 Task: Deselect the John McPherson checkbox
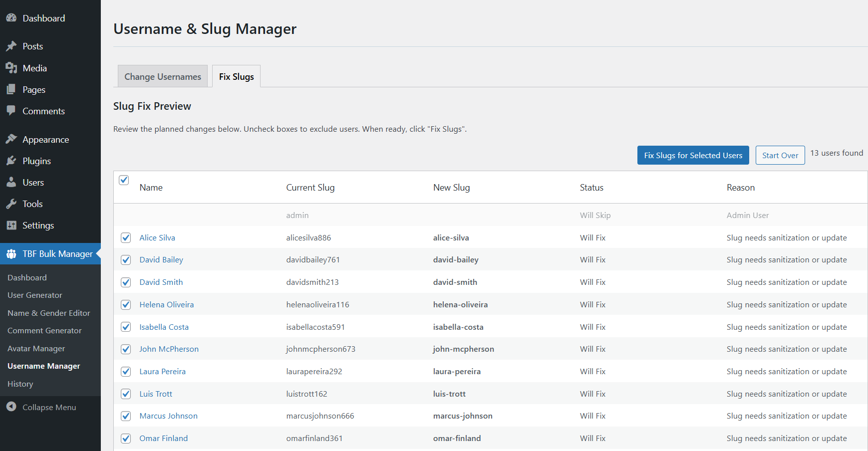(126, 349)
